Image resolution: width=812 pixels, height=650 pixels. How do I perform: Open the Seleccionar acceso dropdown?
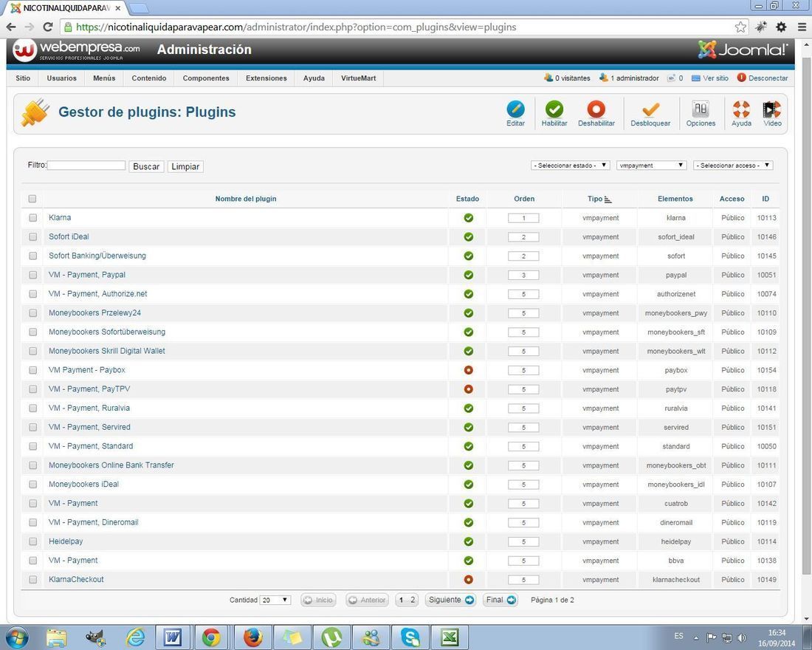733,165
